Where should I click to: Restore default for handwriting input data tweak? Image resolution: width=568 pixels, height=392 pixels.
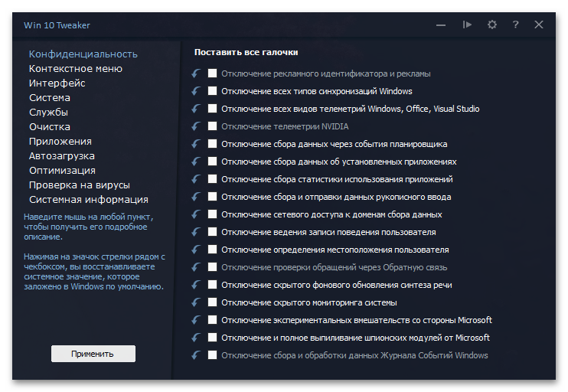196,197
